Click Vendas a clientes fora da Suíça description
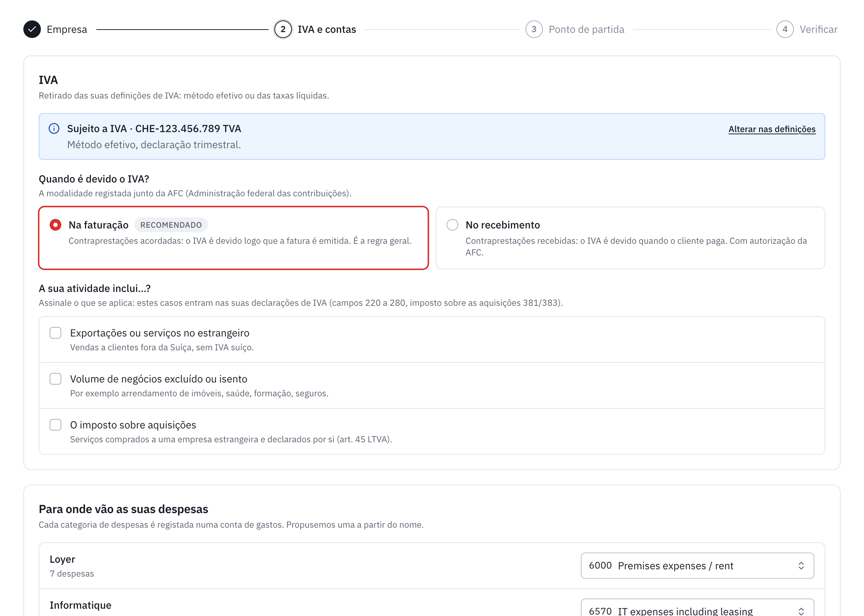864x616 pixels. 162,347
